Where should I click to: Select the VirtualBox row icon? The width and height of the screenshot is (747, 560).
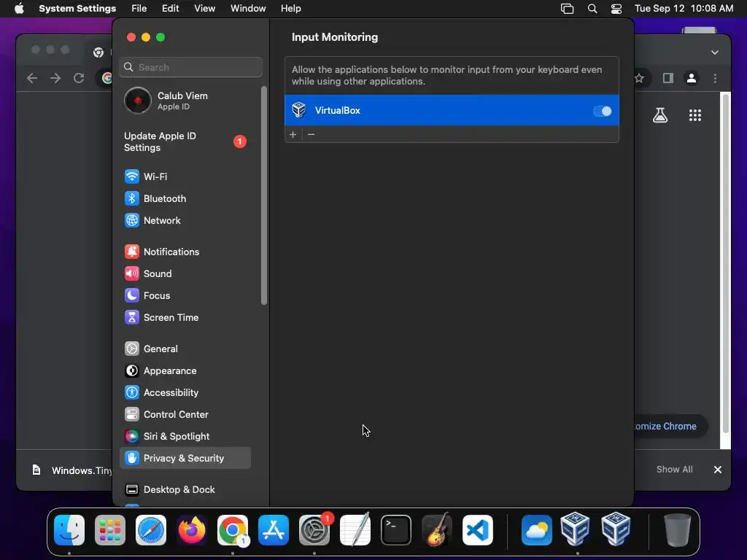tap(299, 110)
